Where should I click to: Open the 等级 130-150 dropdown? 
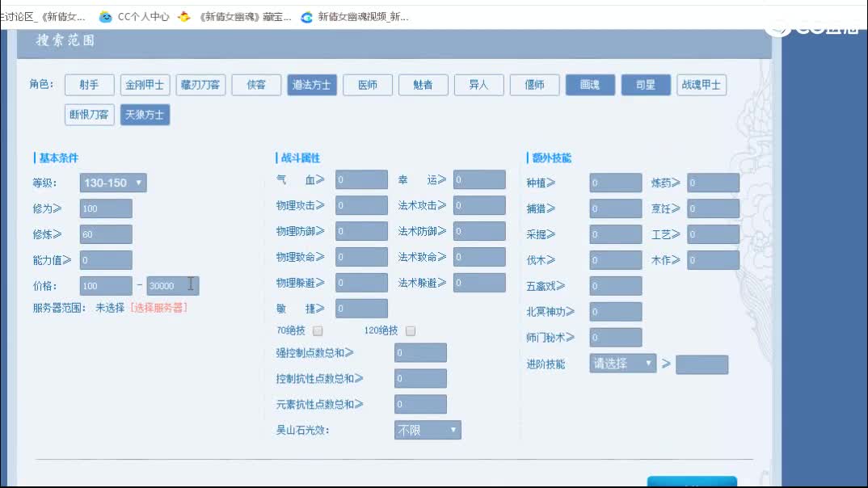coord(112,183)
